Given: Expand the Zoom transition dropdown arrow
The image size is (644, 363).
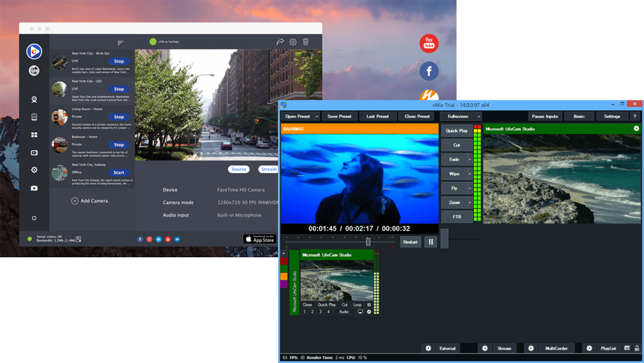Looking at the screenshot, I should click(x=470, y=202).
